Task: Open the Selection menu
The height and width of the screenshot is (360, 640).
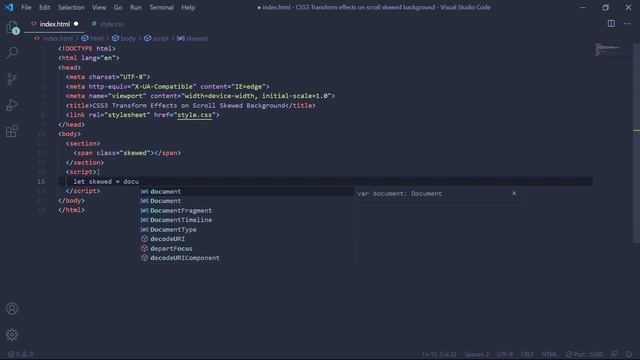Action: tap(71, 7)
